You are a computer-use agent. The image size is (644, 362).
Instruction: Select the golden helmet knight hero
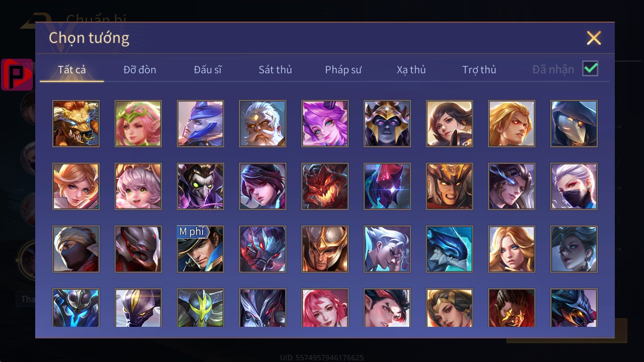pos(325,249)
